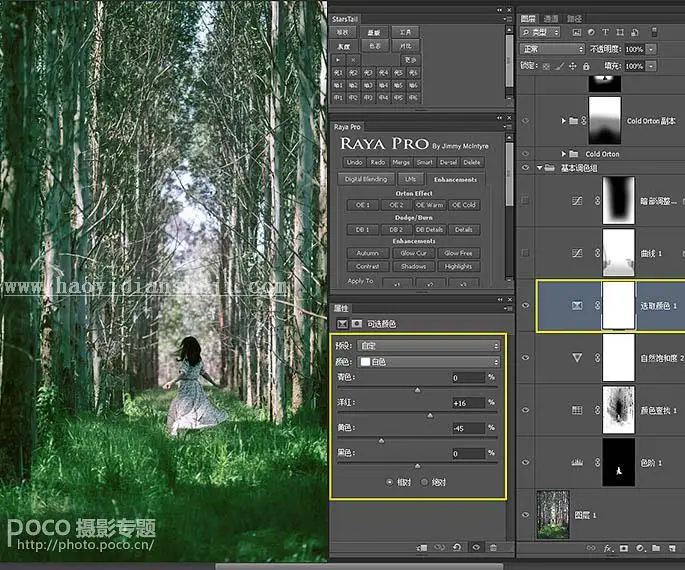Click color lookup grid icon on 颜色查找 1
This screenshot has height=570, width=685.
[577, 410]
